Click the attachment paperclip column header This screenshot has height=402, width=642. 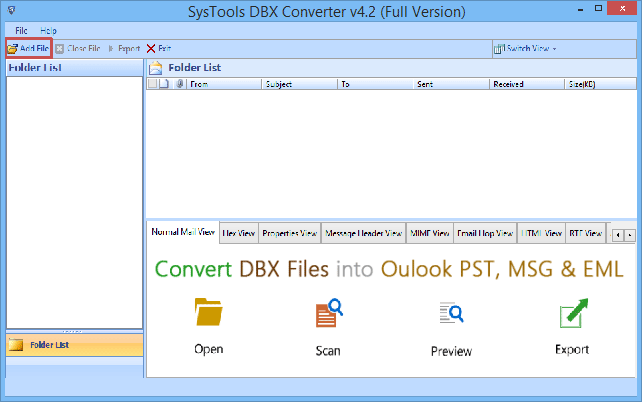pos(179,84)
